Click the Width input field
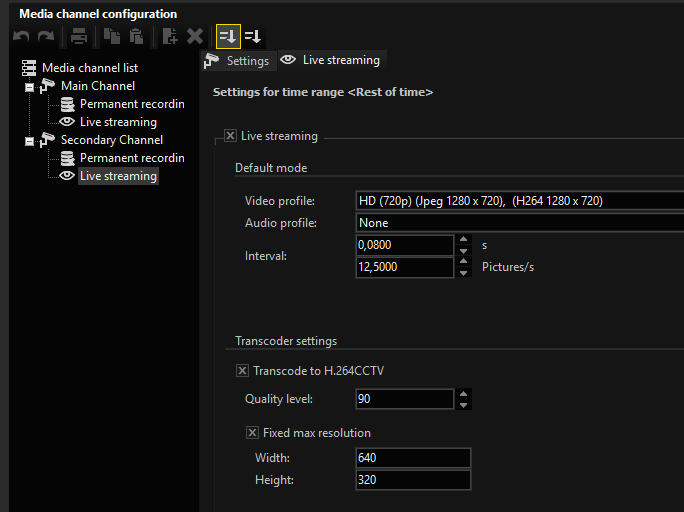 [x=413, y=458]
